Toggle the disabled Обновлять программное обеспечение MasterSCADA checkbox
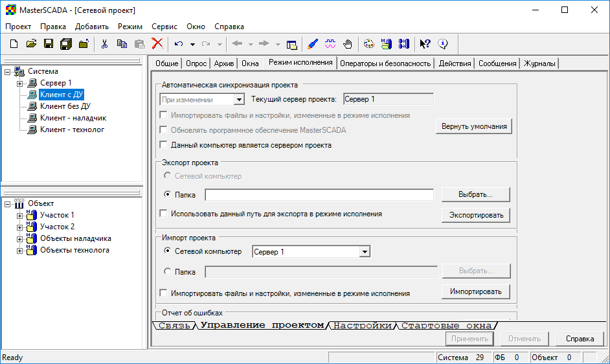610x364 pixels. (x=163, y=130)
